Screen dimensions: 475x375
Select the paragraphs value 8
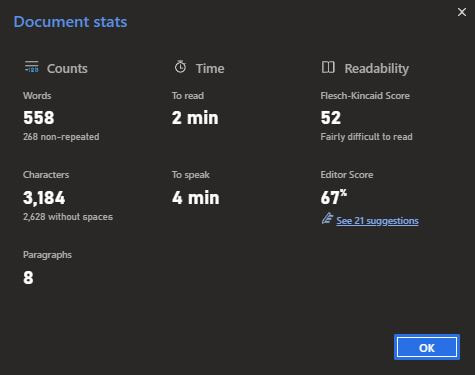28,278
